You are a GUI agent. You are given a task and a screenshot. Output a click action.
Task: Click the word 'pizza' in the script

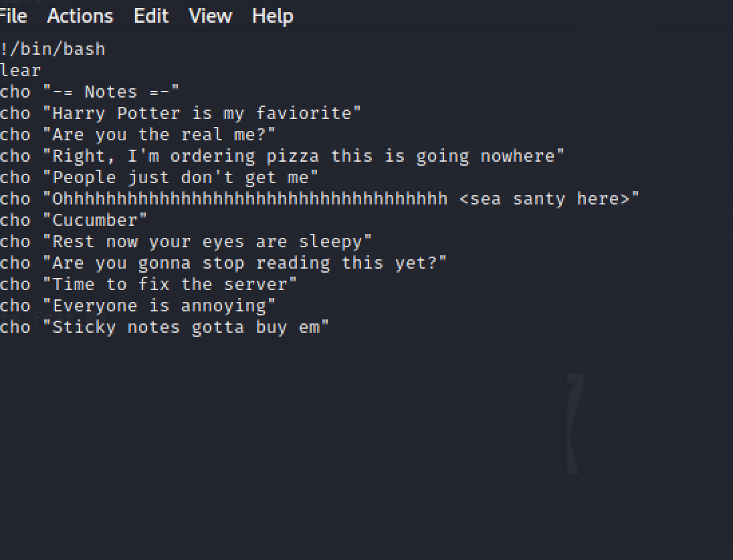coord(292,156)
